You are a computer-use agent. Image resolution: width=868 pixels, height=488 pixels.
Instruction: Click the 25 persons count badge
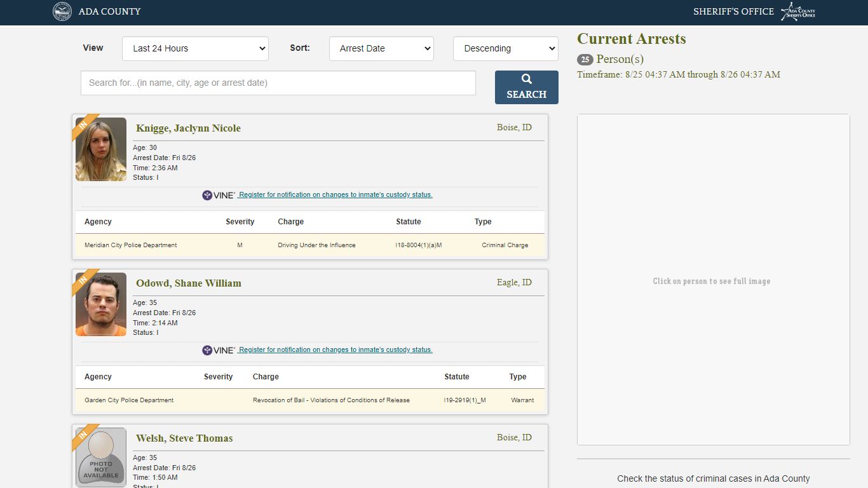click(x=585, y=60)
